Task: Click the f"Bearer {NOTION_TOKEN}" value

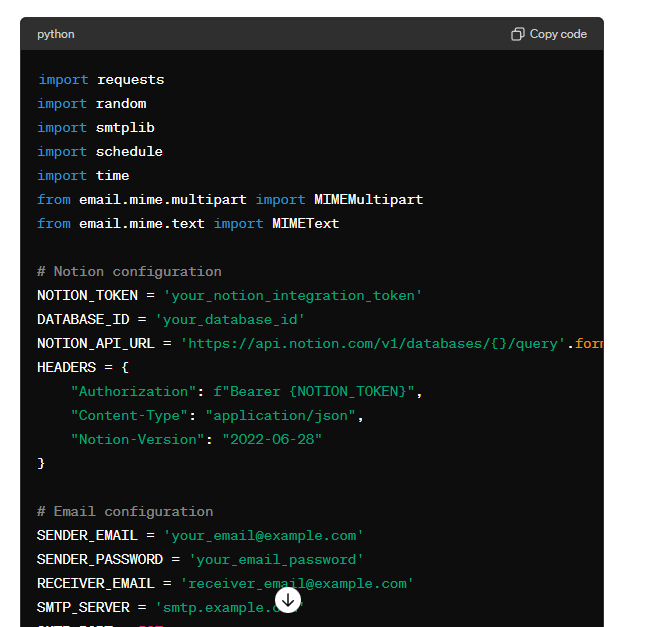Action: [x=314, y=391]
